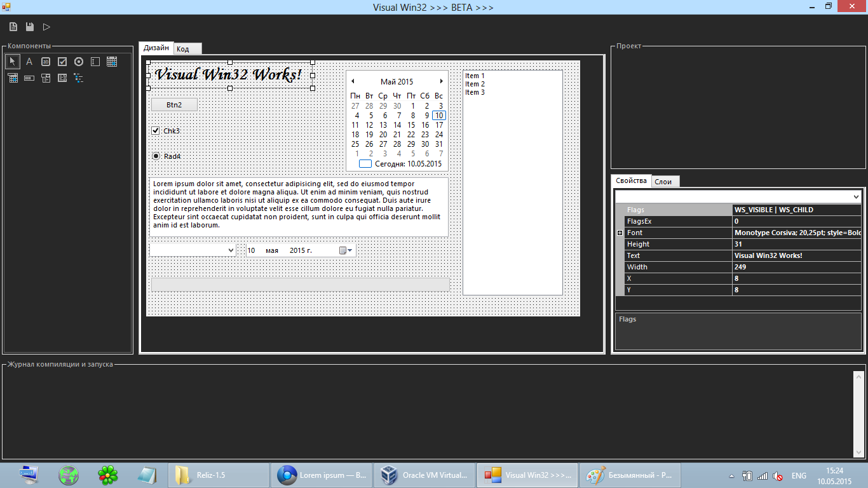
Task: Choose the month calendar component tool
Action: click(x=112, y=62)
